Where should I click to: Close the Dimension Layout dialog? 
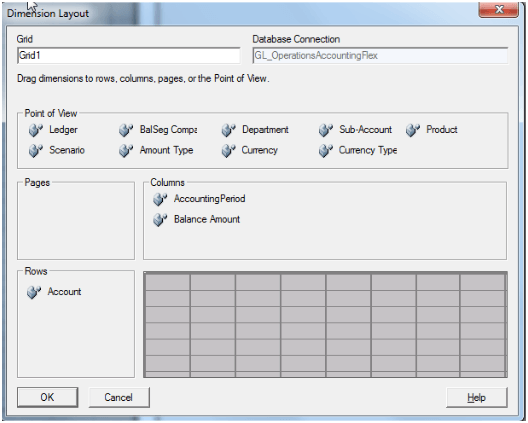(x=498, y=9)
